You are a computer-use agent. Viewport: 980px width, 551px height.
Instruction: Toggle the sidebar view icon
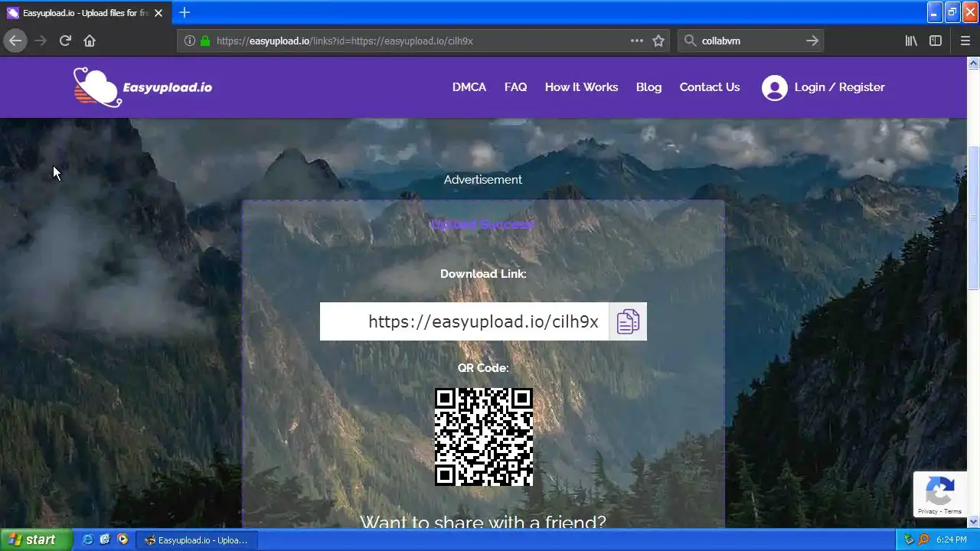pyautogui.click(x=936, y=41)
